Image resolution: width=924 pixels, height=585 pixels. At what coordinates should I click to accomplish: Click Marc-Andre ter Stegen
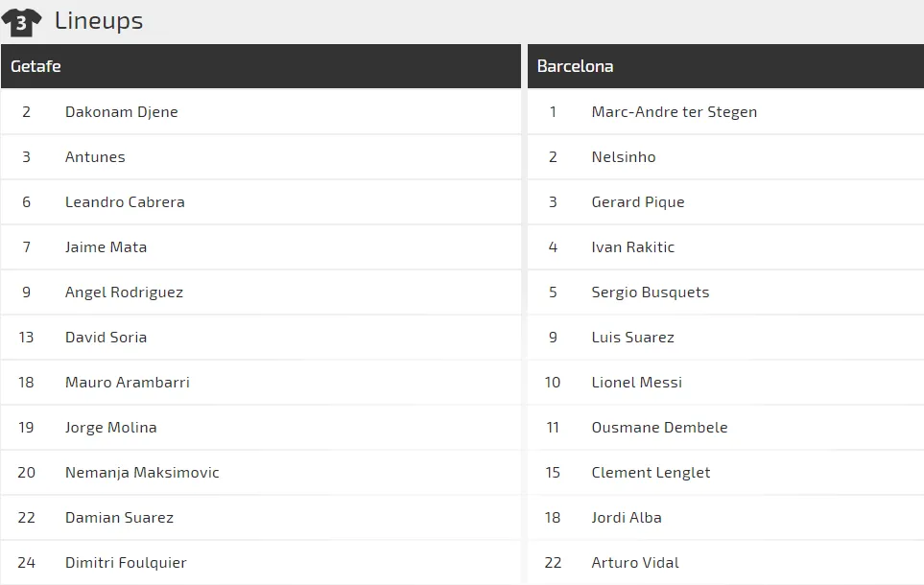pyautogui.click(x=674, y=112)
